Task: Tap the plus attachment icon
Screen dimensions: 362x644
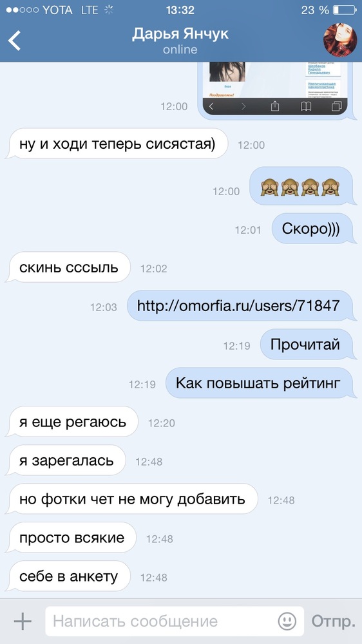Action: 23,621
